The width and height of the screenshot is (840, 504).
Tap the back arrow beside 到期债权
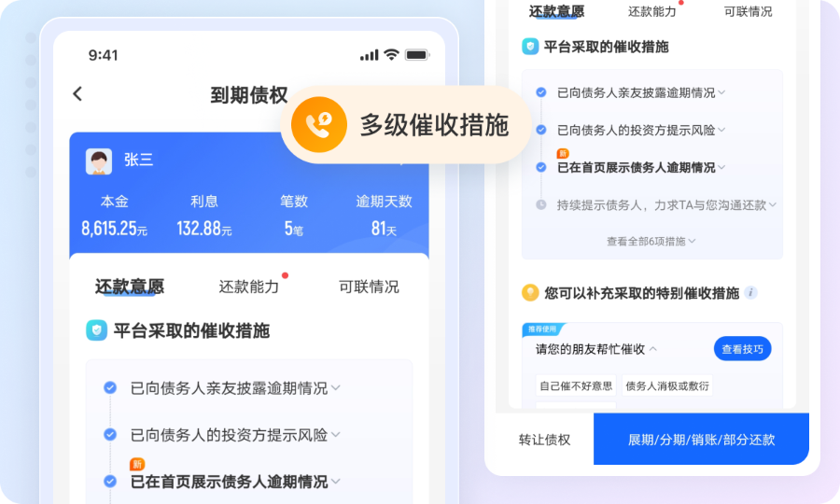point(77,93)
